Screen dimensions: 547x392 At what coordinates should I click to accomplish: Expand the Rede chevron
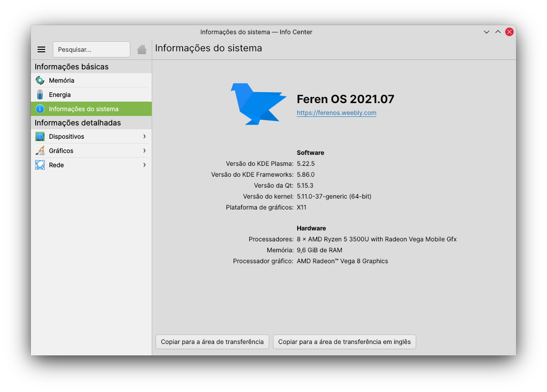(145, 165)
